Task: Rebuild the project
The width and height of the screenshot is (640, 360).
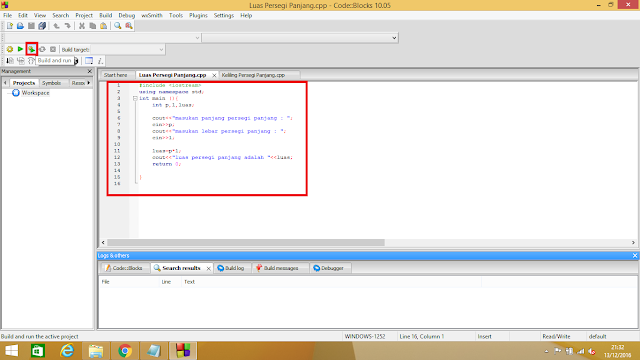Action: [42, 49]
